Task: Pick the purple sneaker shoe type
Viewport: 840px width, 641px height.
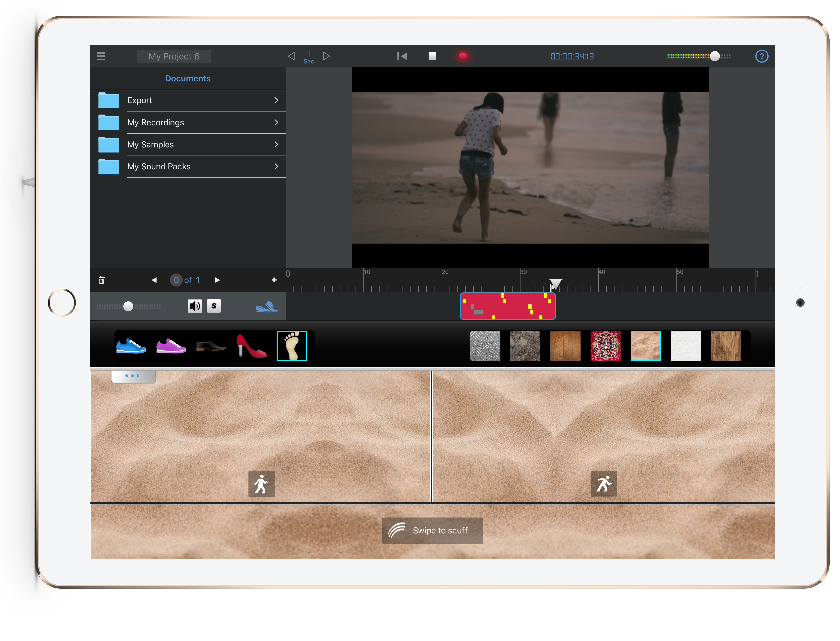Action: 171,346
